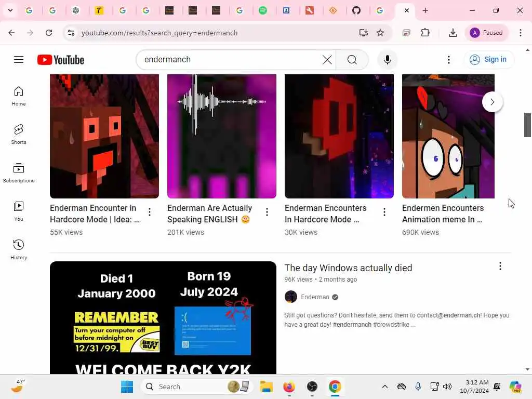The width and height of the screenshot is (532, 399).
Task: Open options for Enderman Are Actually Speaking ENGLISH
Action: tap(267, 212)
